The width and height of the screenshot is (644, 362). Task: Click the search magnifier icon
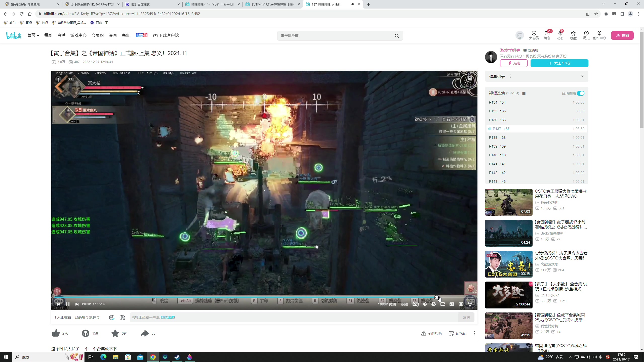click(x=397, y=36)
